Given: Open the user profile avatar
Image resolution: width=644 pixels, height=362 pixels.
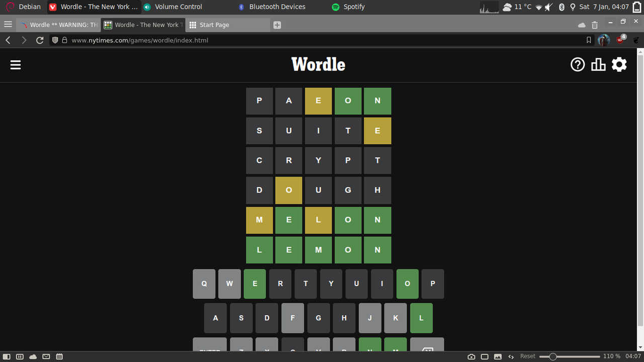Looking at the screenshot, I should click(x=604, y=40).
